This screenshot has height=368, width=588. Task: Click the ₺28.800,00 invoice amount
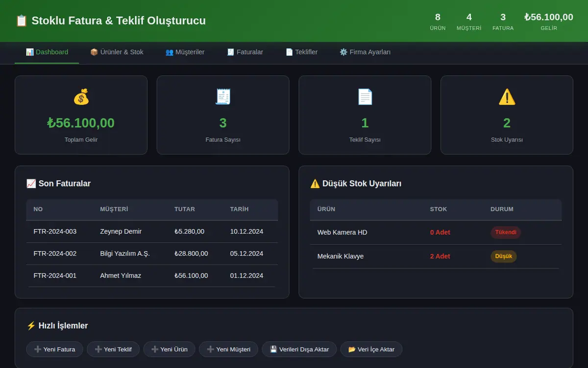click(191, 254)
